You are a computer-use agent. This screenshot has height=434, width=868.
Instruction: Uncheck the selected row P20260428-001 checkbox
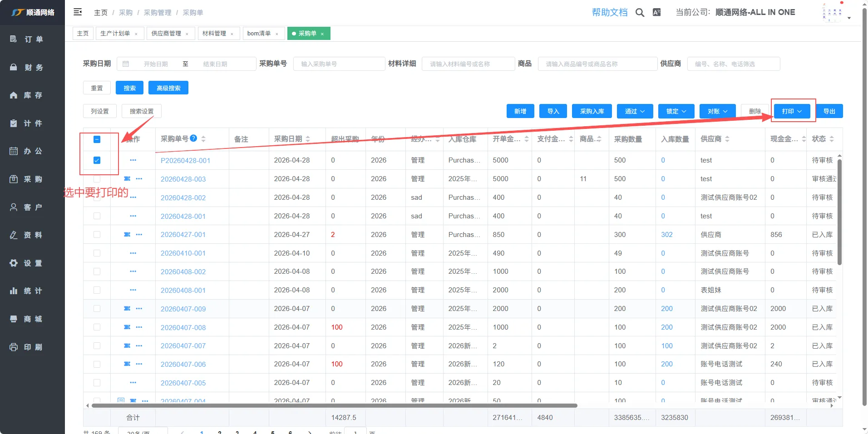click(97, 160)
